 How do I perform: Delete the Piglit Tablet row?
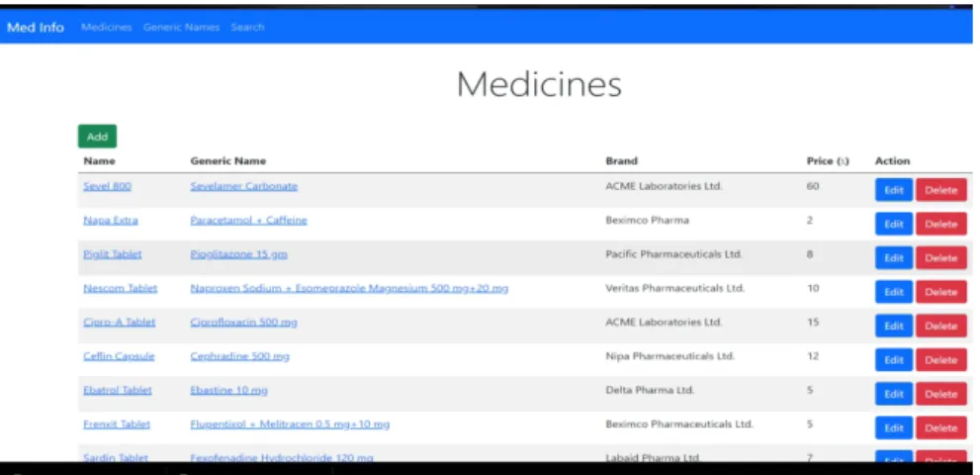click(x=940, y=258)
